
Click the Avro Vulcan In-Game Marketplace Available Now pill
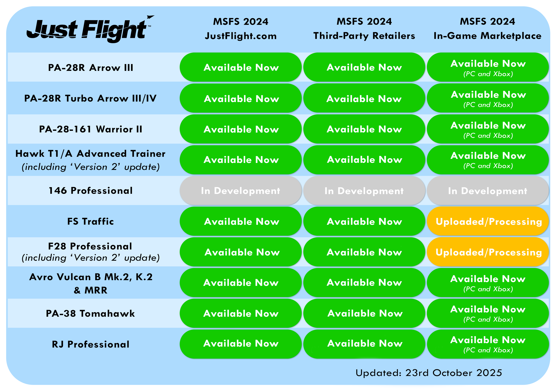pos(488,283)
